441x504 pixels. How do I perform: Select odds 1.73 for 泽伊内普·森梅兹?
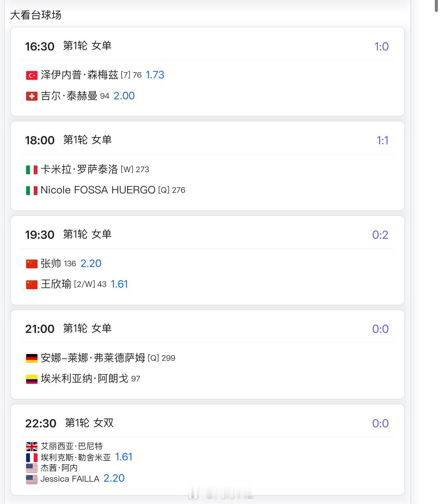[x=155, y=75]
